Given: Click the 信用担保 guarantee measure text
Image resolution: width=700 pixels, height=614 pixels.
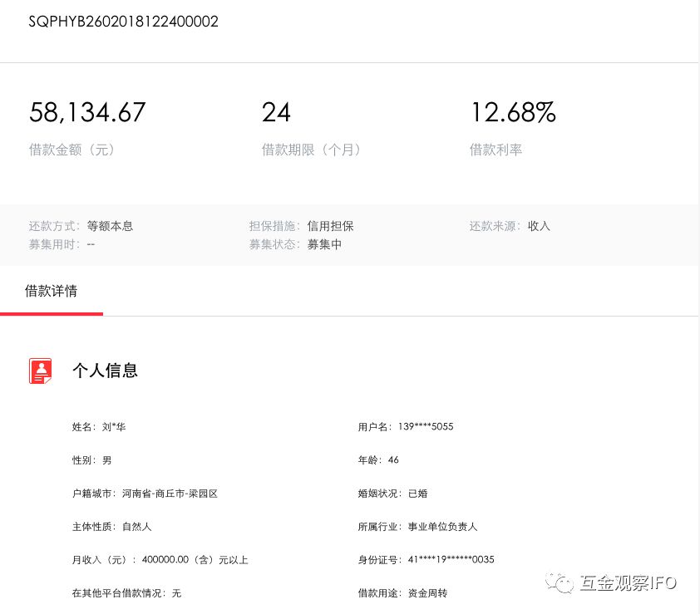Looking at the screenshot, I should [330, 226].
